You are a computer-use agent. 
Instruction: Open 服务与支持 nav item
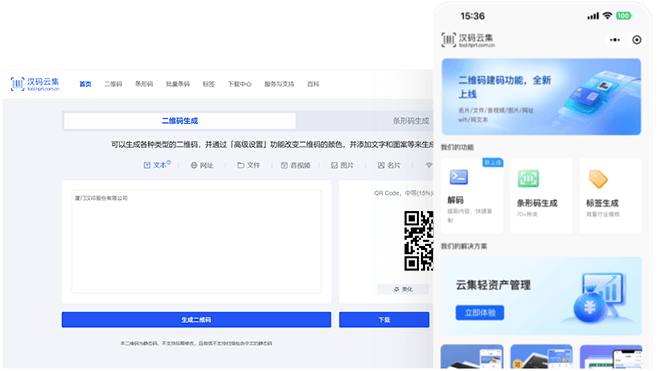[x=279, y=84]
